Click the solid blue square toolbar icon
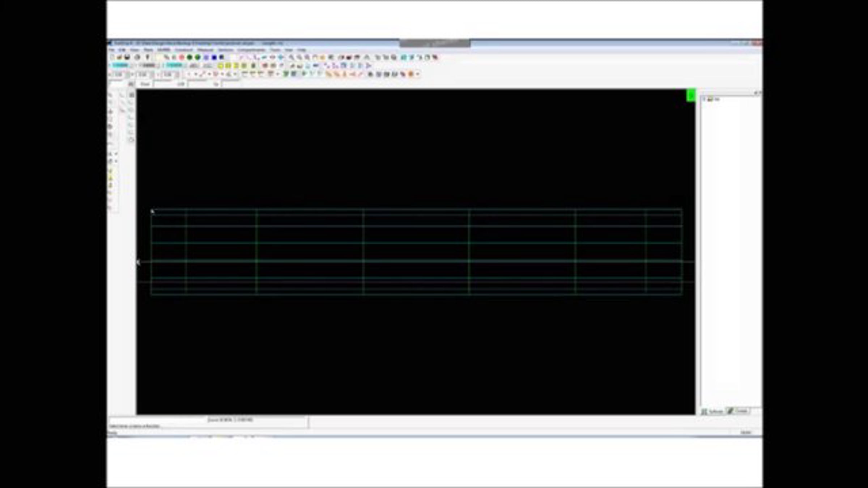This screenshot has width=868, height=488. [214, 57]
